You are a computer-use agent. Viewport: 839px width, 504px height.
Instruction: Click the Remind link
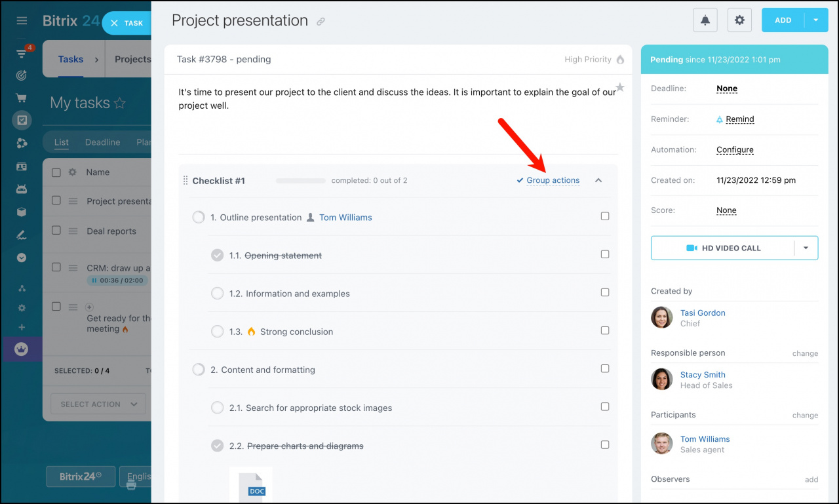point(740,119)
